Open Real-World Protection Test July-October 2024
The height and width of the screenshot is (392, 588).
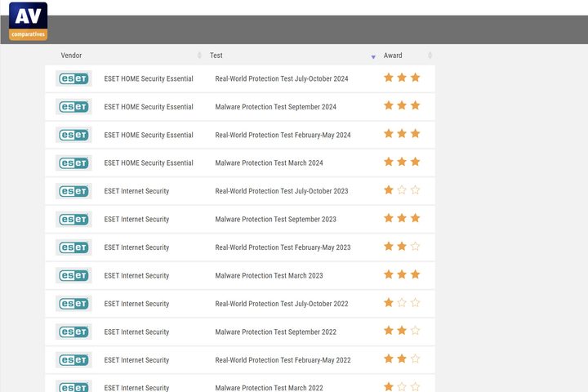[x=282, y=78]
